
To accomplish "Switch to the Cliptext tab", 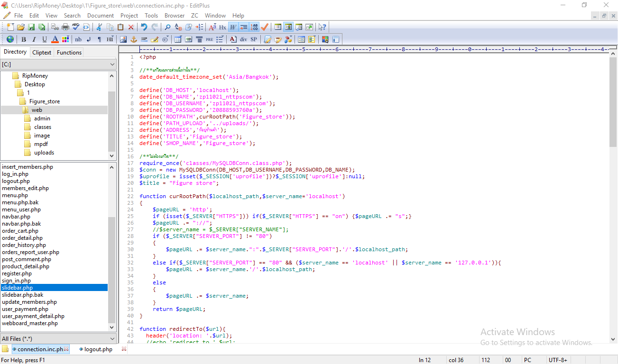I will [x=42, y=53].
